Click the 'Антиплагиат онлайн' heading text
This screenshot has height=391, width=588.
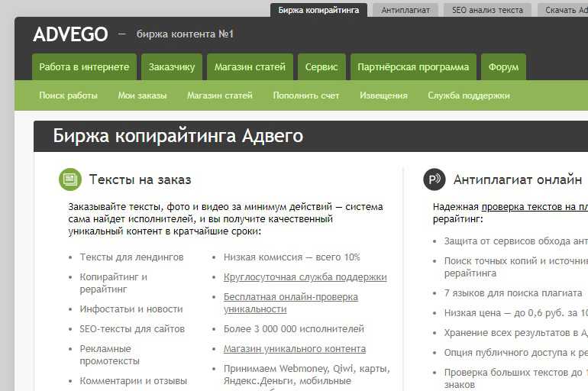(x=518, y=179)
